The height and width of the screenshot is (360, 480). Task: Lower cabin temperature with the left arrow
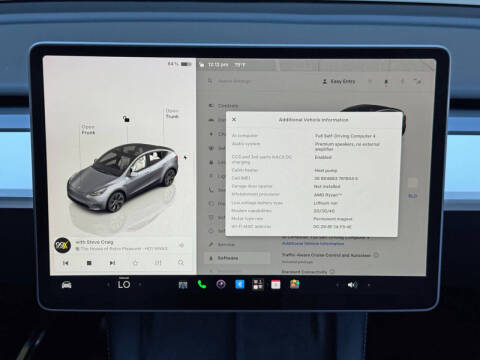[x=108, y=285]
